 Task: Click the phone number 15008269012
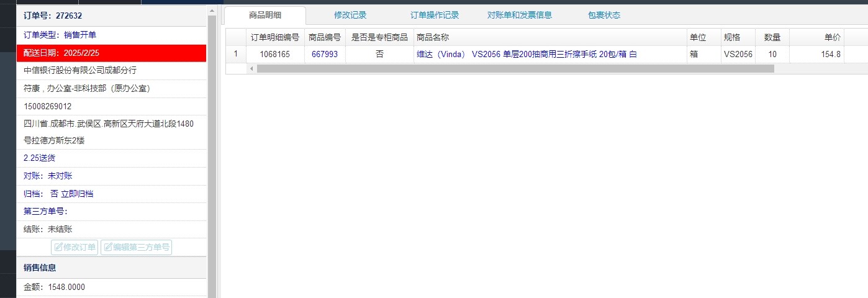click(47, 107)
